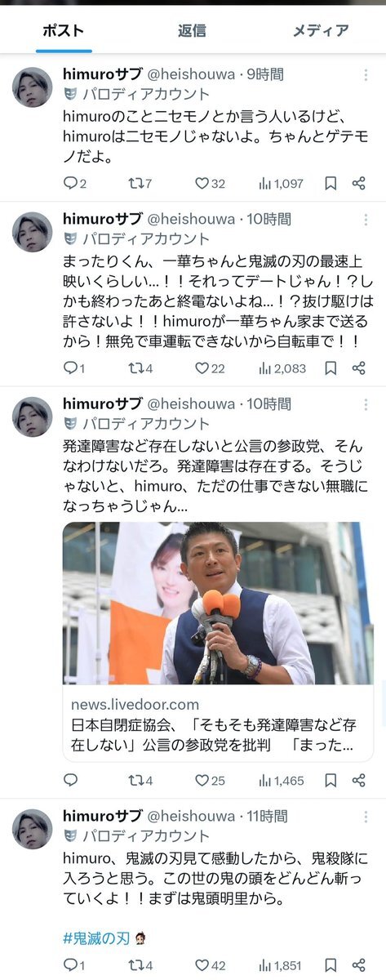Bookmark the 9時間 post
Viewport: 386px width, 980px height.
(331, 184)
